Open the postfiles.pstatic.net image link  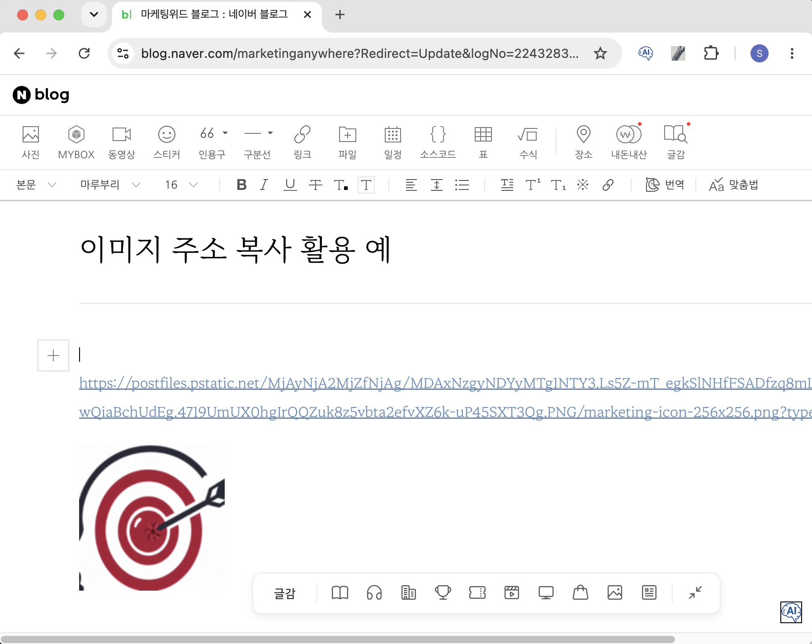pos(445,397)
